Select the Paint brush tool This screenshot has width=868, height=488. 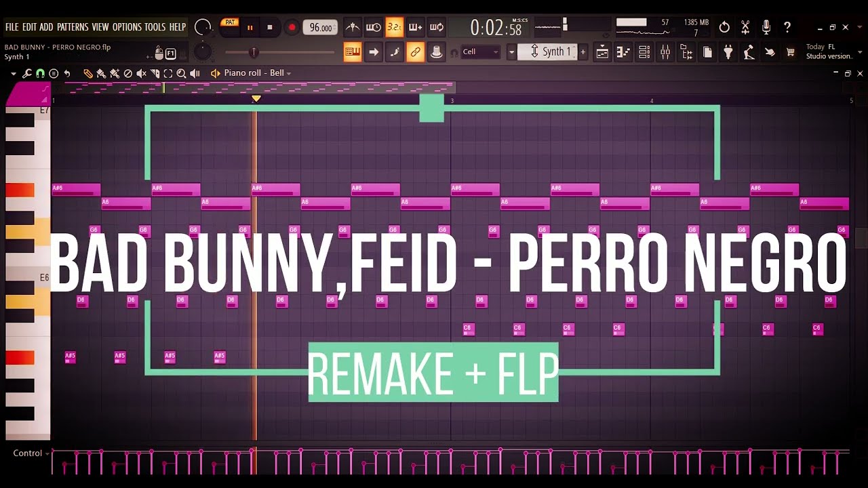click(102, 73)
